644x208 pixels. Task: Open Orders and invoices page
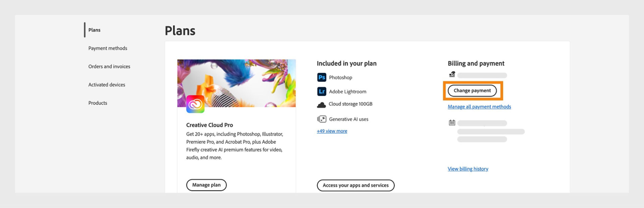coord(109,66)
